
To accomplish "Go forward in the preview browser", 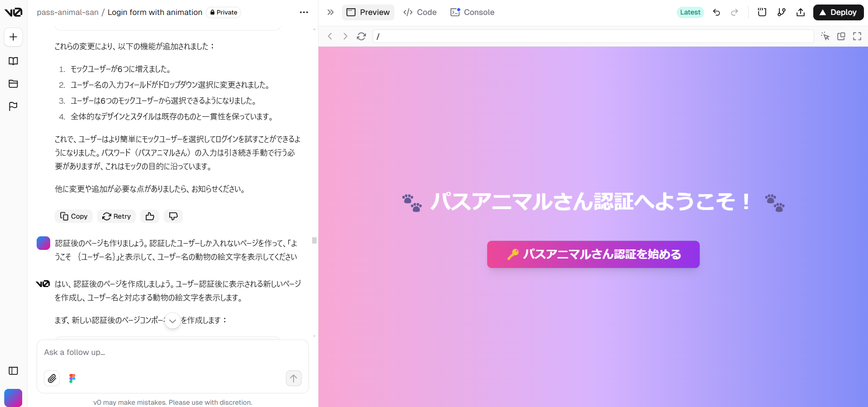I will coord(346,36).
